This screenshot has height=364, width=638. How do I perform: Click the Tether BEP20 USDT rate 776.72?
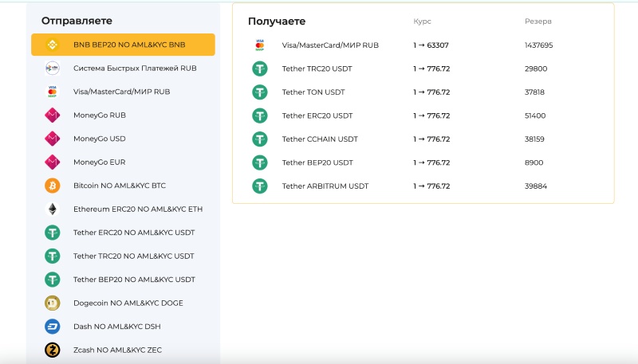pos(431,162)
